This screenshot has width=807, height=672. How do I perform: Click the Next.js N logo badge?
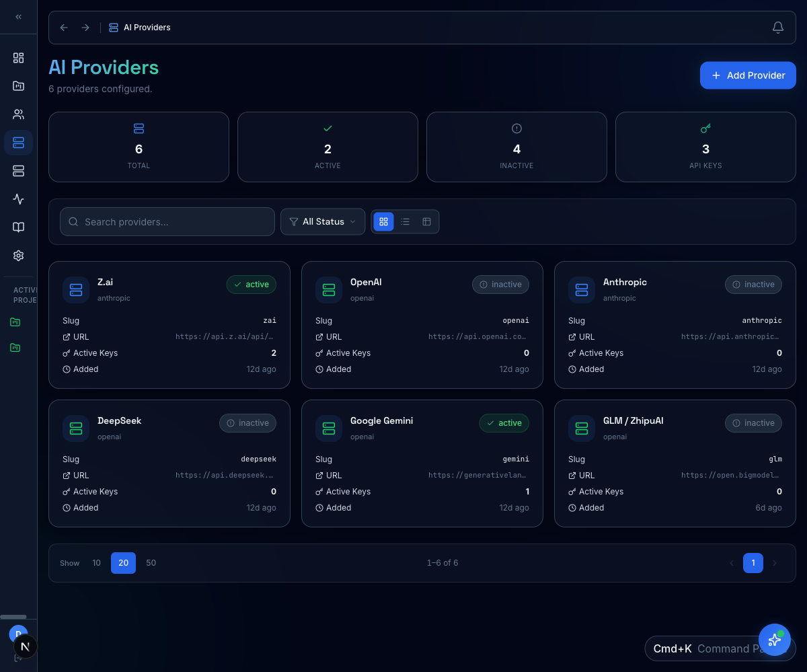pos(26,646)
